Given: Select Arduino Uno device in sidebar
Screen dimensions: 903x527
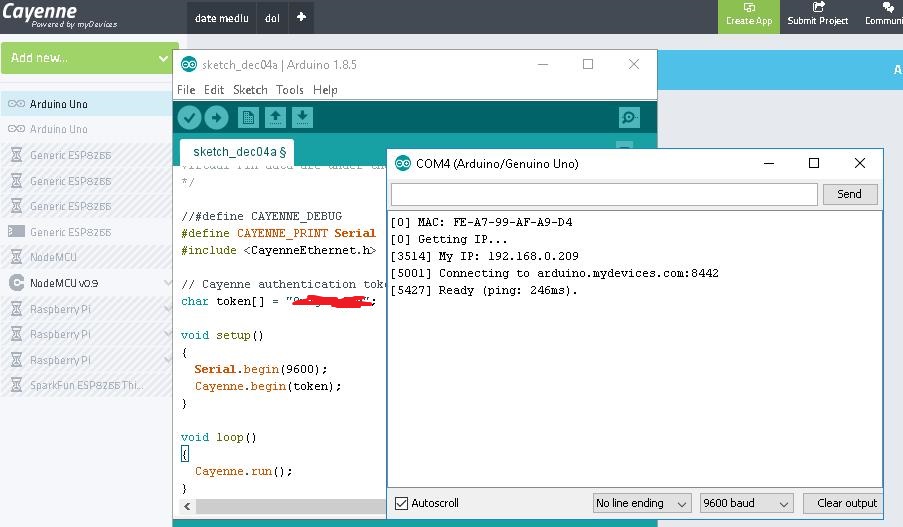Looking at the screenshot, I should tap(86, 104).
